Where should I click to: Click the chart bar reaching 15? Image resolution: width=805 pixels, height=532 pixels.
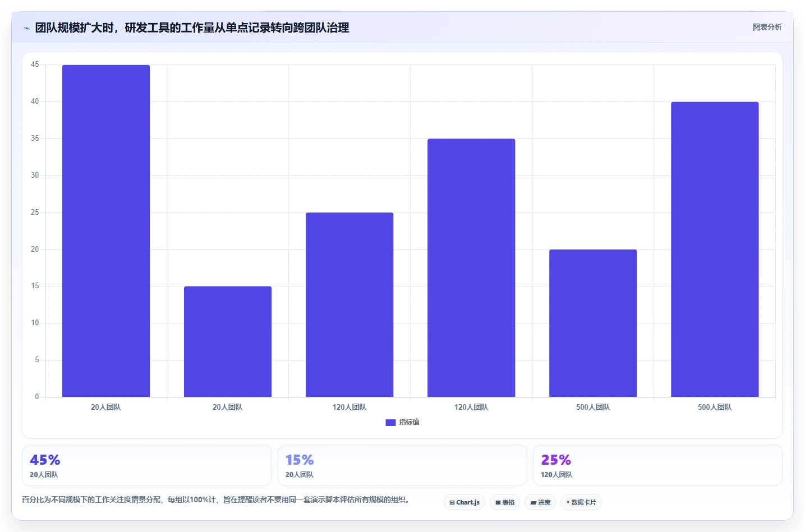click(x=228, y=341)
